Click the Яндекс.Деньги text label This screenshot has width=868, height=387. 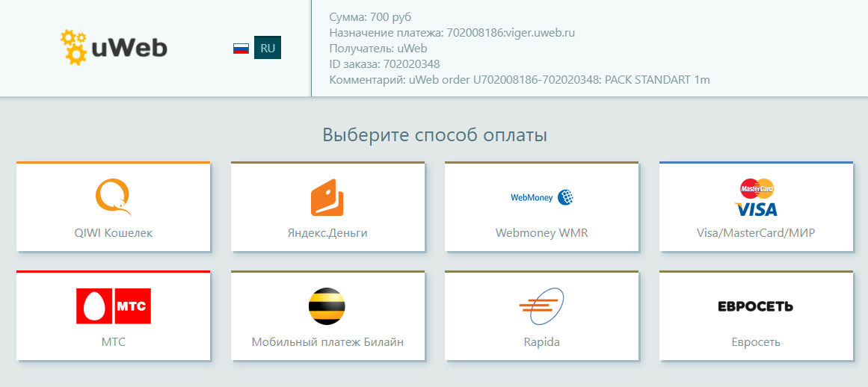[x=327, y=233]
